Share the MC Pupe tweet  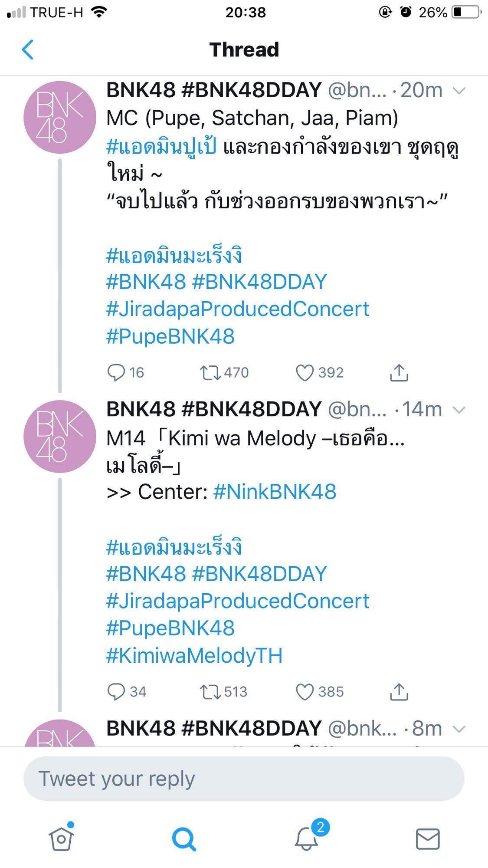[x=399, y=373]
